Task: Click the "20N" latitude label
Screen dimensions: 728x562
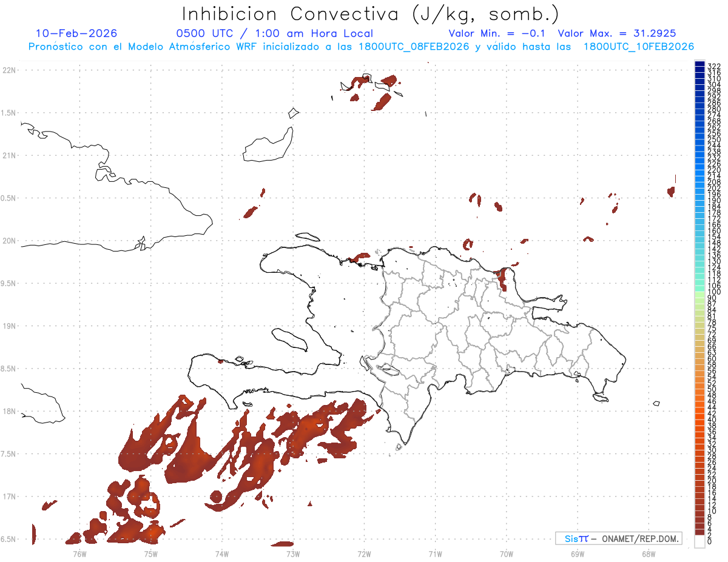Action: pyautogui.click(x=9, y=241)
